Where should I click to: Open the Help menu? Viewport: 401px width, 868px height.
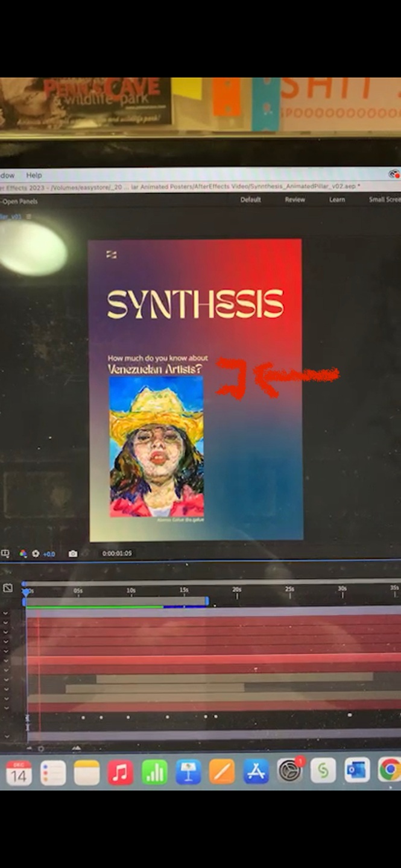34,175
